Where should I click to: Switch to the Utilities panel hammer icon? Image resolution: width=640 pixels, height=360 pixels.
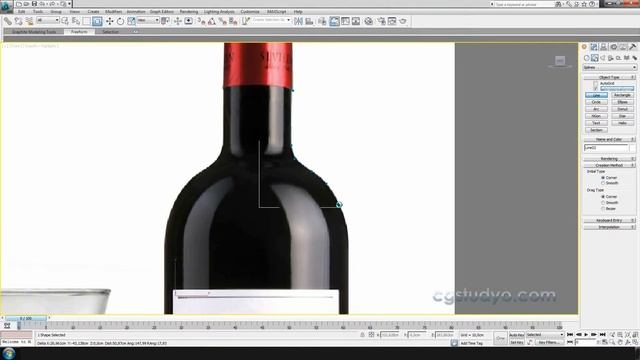pos(633,47)
